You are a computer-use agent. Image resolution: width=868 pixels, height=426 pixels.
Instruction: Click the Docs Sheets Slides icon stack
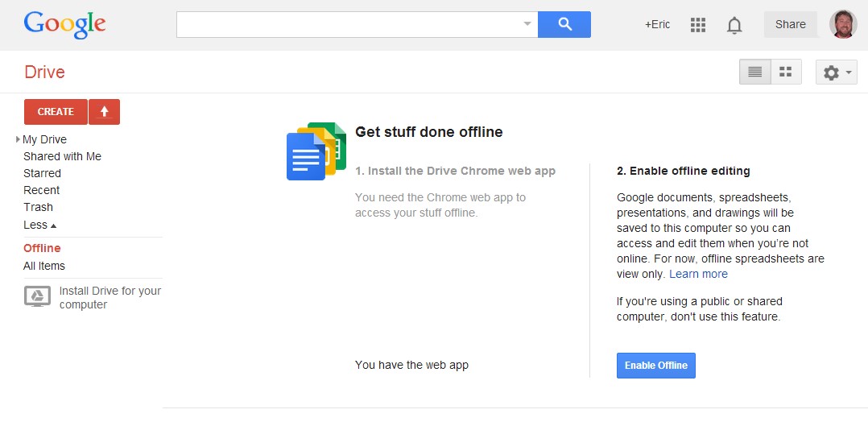[x=316, y=151]
